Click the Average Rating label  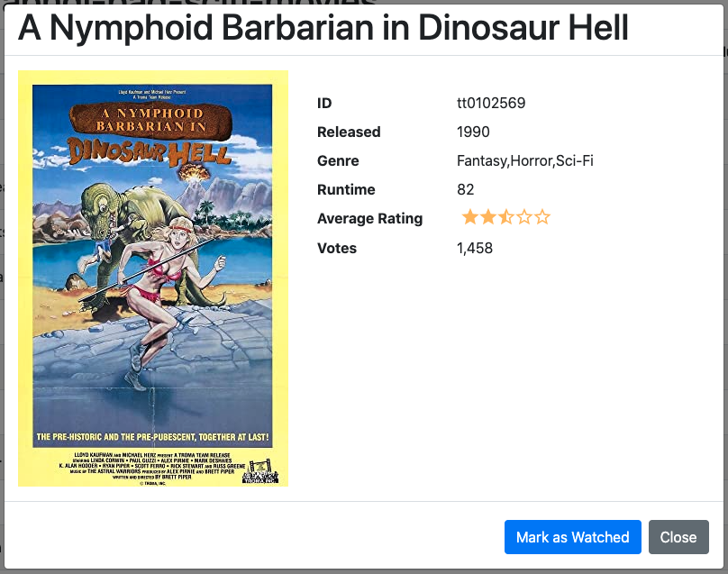pos(369,218)
